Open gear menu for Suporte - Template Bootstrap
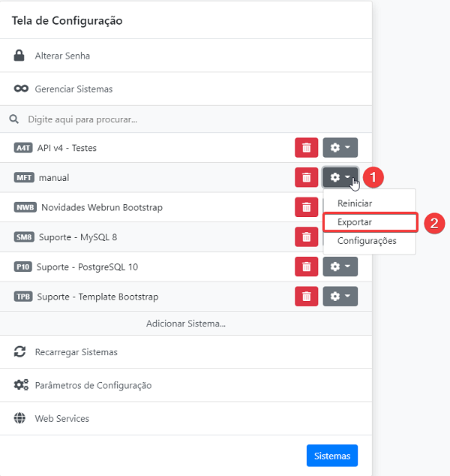 340,297
